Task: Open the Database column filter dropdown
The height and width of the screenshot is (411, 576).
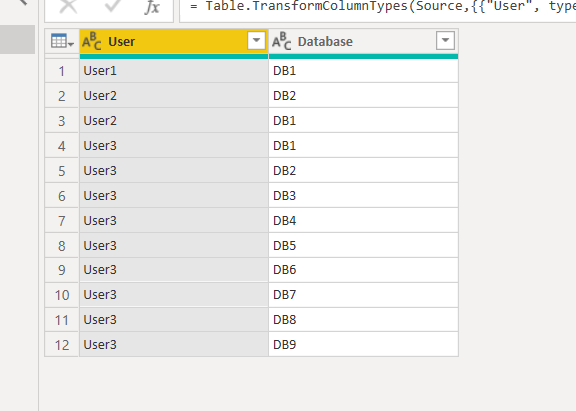Action: tap(445, 40)
